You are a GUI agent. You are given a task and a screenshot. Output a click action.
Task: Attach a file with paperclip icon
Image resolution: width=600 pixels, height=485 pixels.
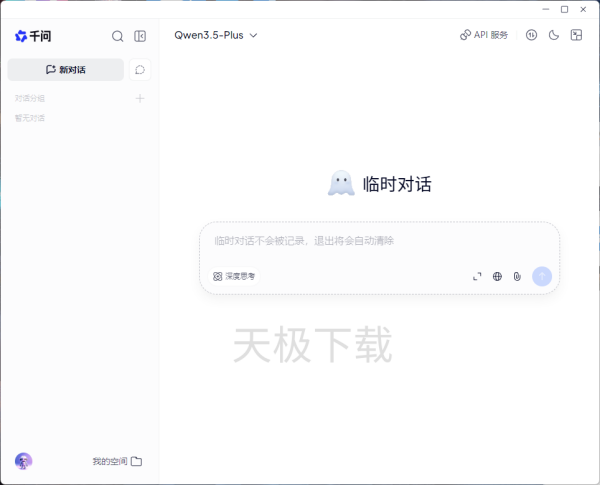pos(517,276)
